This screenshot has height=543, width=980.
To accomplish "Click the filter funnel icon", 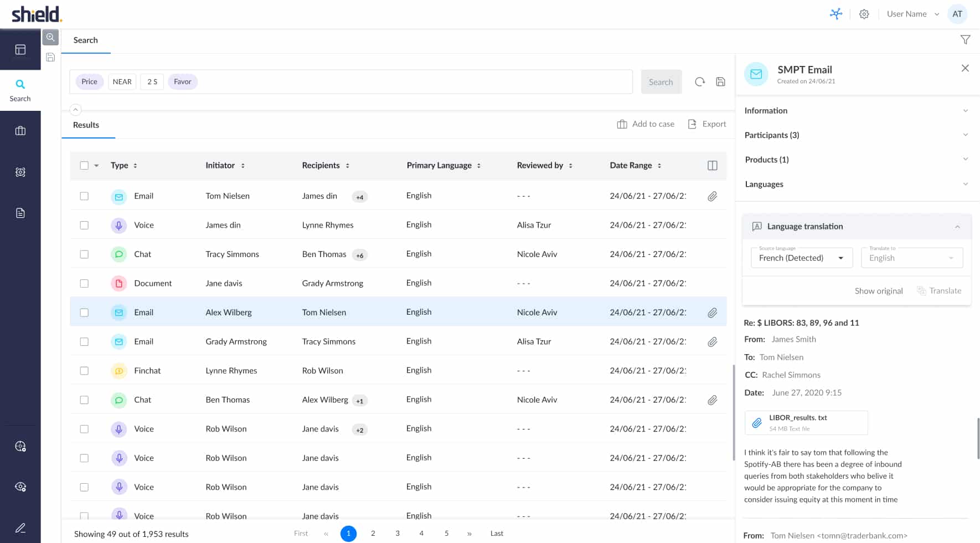I will [x=965, y=40].
